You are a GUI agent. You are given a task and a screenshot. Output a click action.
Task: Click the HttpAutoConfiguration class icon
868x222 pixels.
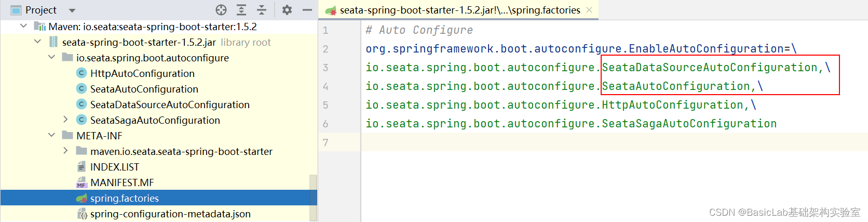tap(82, 73)
